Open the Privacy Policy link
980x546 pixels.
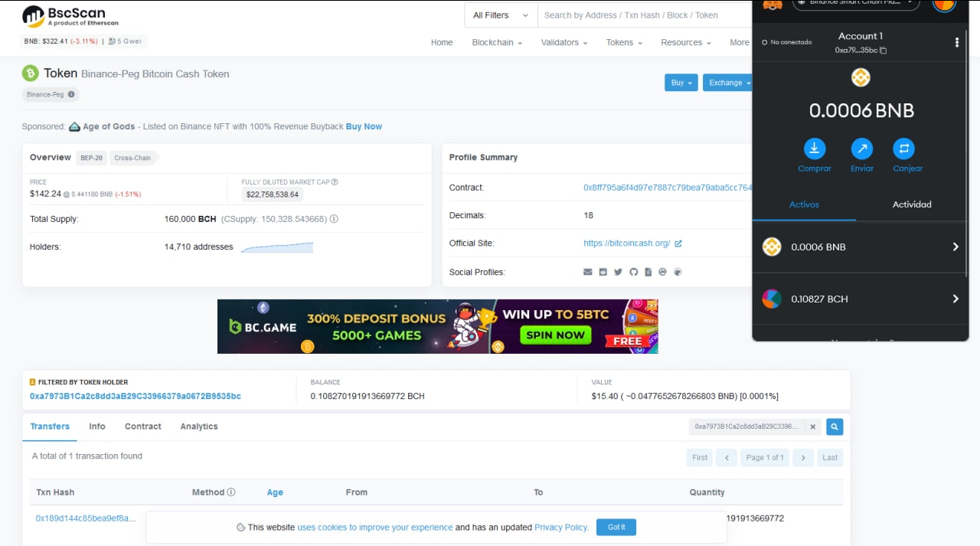(x=561, y=528)
